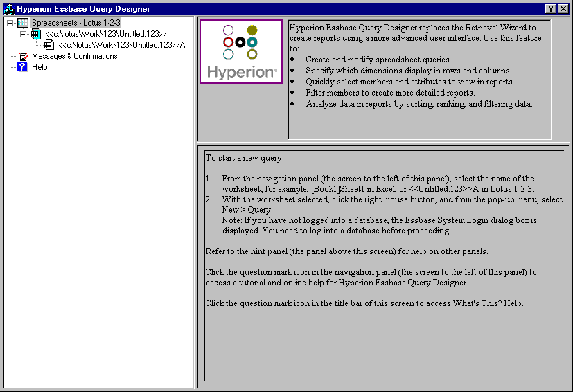Click the 'To start a new query:' heading

tap(245, 158)
